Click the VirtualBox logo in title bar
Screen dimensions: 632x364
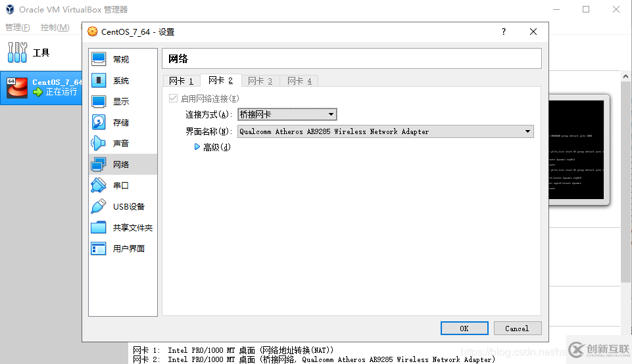[10, 9]
